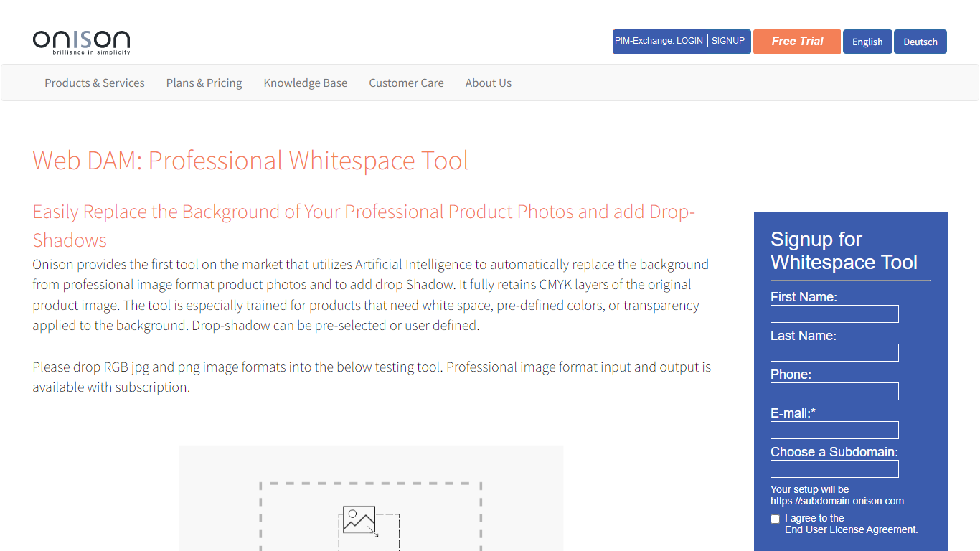
Task: Open the Products & Services menu
Action: (94, 83)
